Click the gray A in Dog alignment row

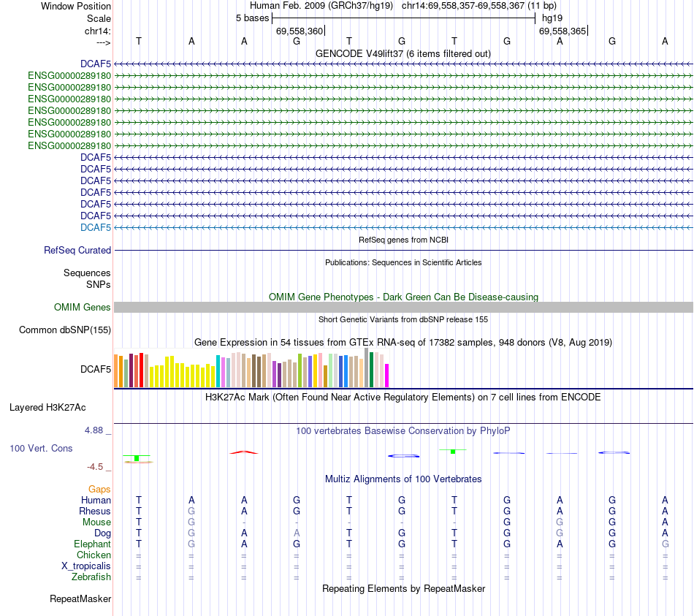tap(297, 533)
